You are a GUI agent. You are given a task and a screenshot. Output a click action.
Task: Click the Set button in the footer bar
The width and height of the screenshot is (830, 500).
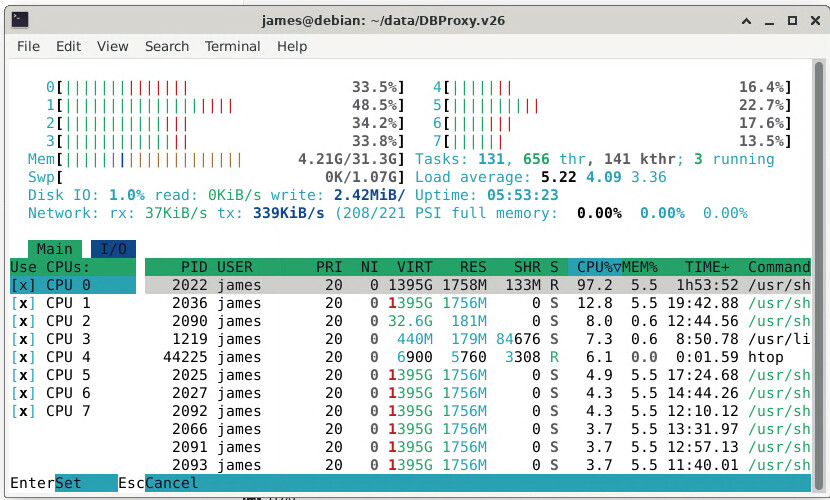86,483
